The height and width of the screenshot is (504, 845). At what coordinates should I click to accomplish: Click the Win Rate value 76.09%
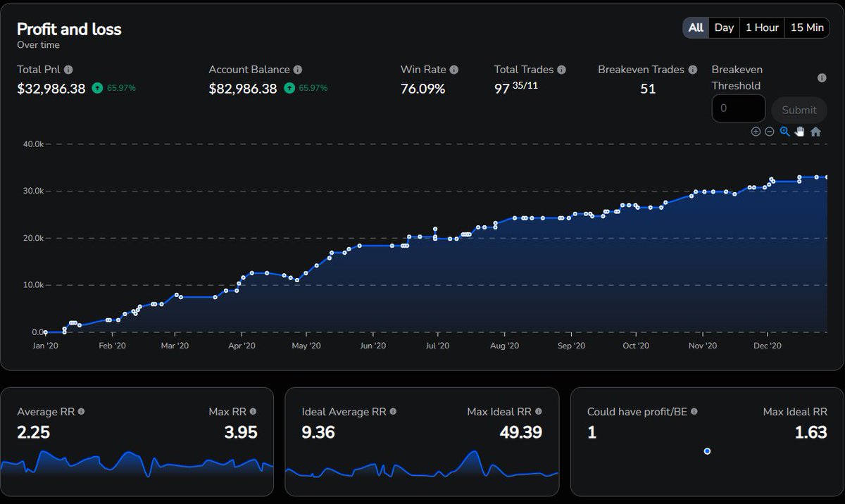(x=423, y=89)
